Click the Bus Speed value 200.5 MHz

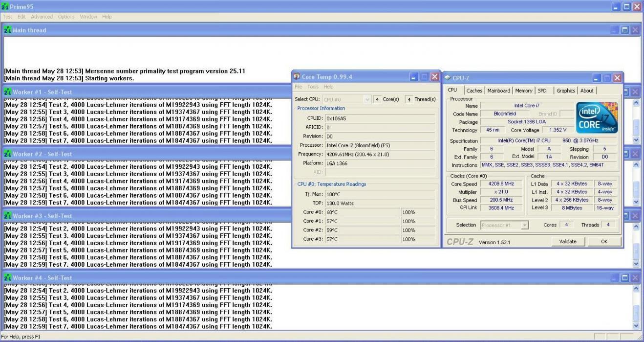[501, 200]
